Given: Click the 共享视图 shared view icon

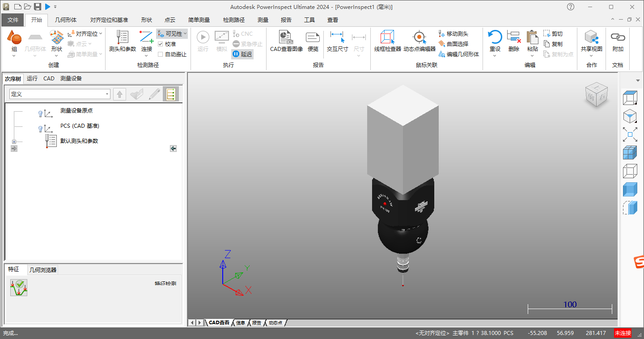Looking at the screenshot, I should (x=591, y=41).
